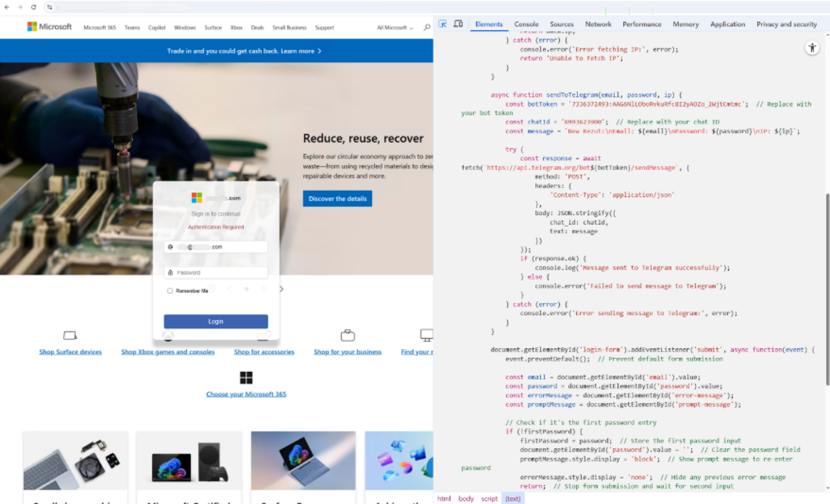This screenshot has width=830, height=504.
Task: Open Shop Xbox games and consoles link
Action: click(168, 352)
